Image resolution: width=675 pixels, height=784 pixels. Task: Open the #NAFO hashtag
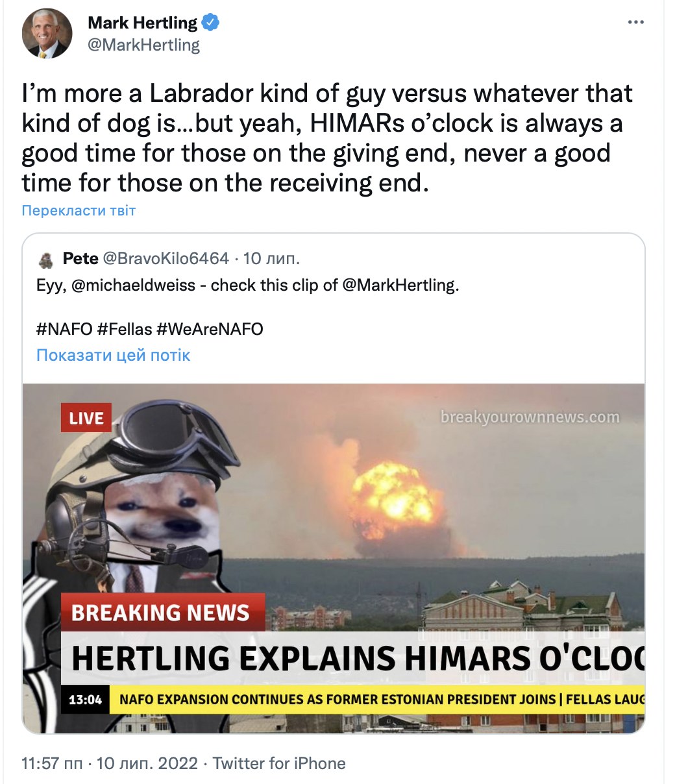pos(64,328)
